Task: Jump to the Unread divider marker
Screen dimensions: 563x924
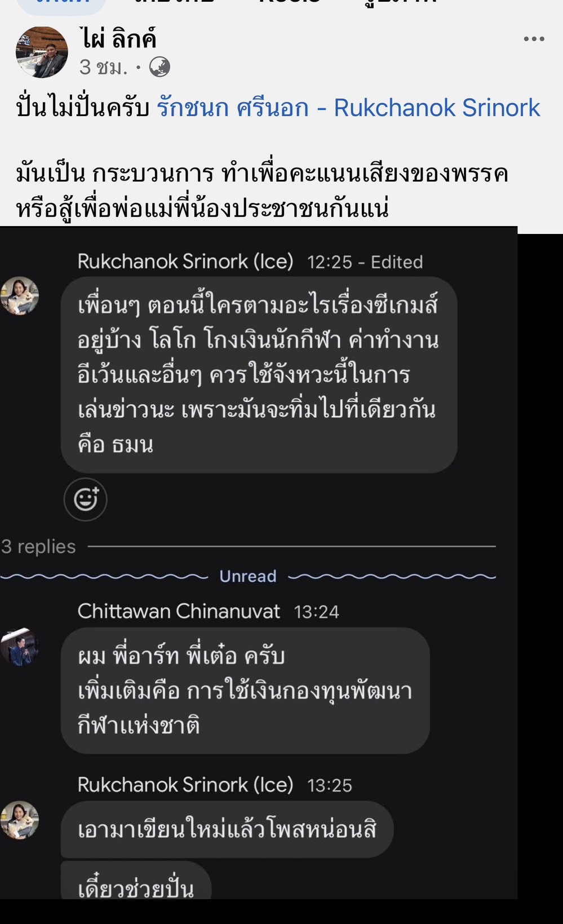Action: (248, 576)
